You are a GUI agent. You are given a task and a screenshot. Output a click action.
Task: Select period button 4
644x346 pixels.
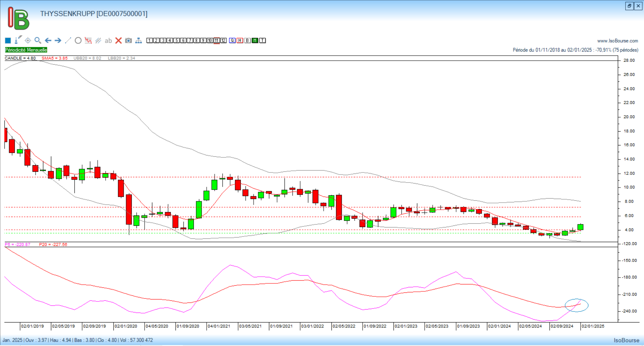170,41
